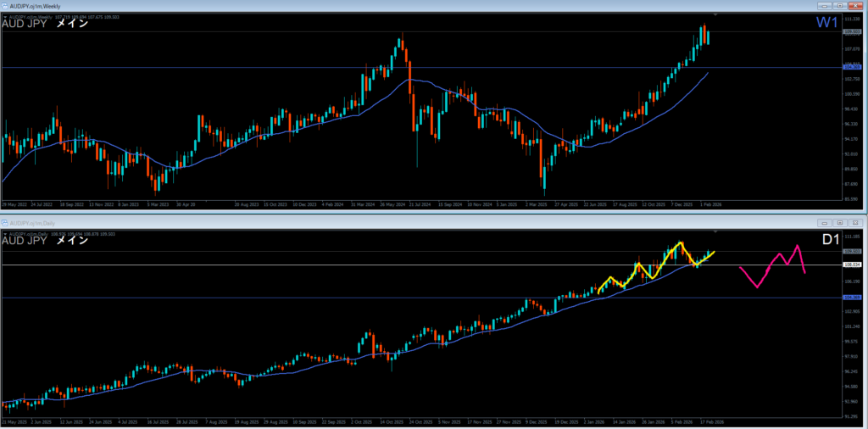The height and width of the screenshot is (429, 868).
Task: Click the AUDJPY Weekly window title bar
Action: (339, 5)
